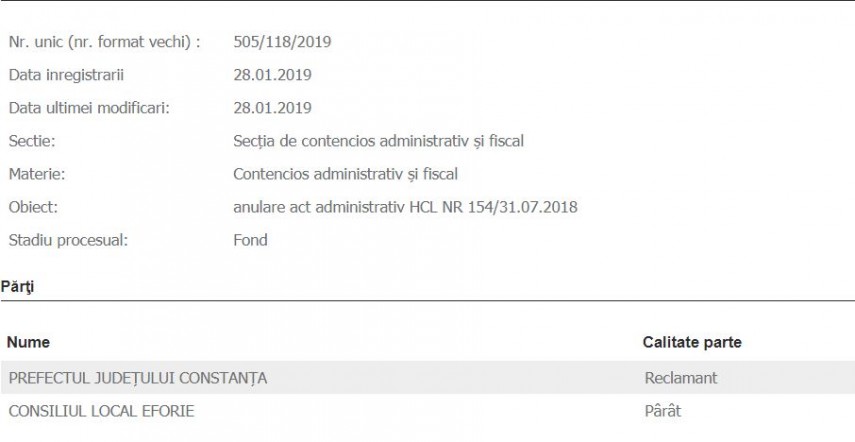Screen dimensions: 855x442
Task: Click the Nume column header
Action: (28, 343)
